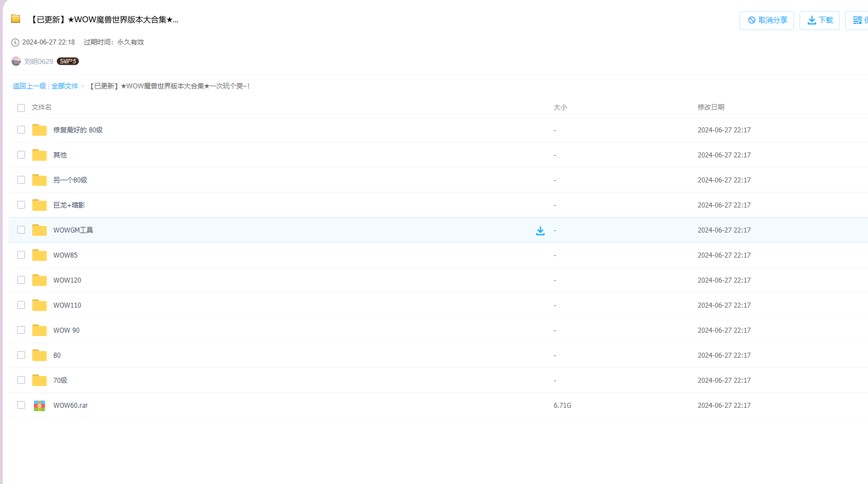The width and height of the screenshot is (868, 484).
Task: Click the clock icon beside share time
Action: point(15,42)
